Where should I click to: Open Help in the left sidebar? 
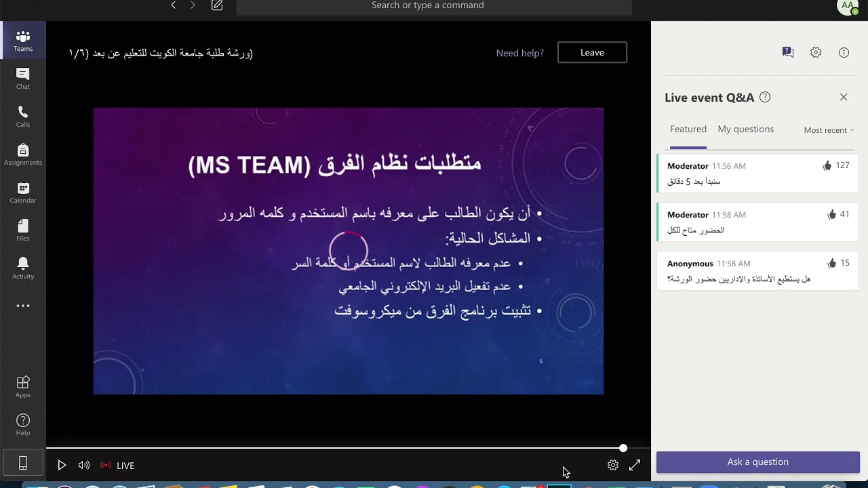click(x=23, y=425)
